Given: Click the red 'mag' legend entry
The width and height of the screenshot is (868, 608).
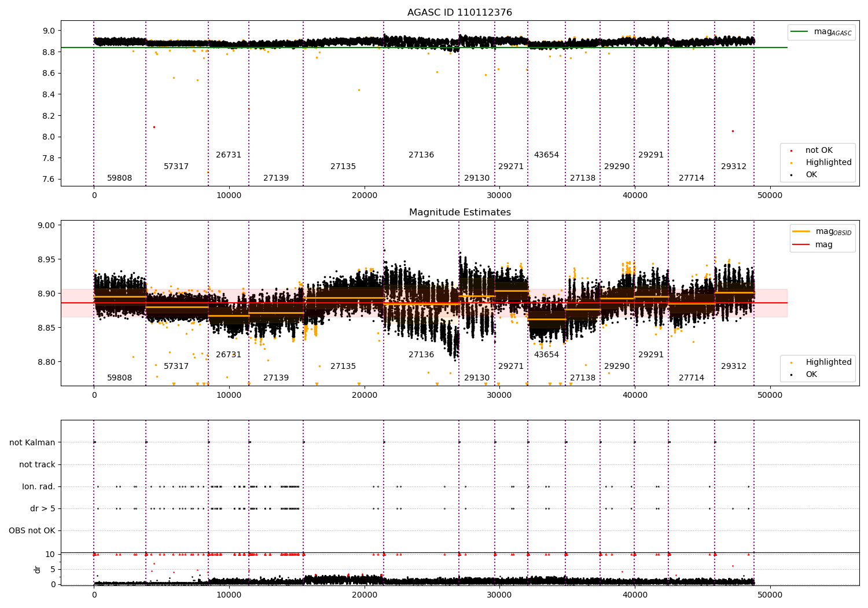Looking at the screenshot, I should 813,245.
